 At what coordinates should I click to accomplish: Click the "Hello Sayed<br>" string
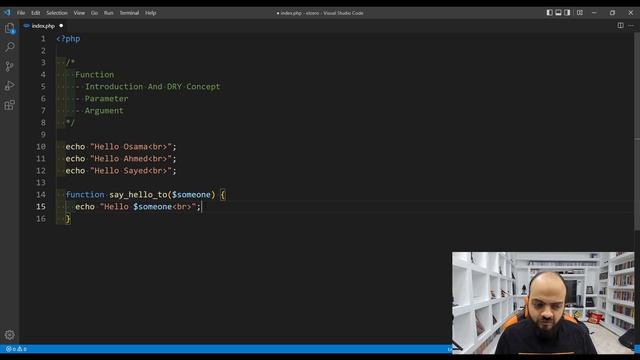[131, 171]
